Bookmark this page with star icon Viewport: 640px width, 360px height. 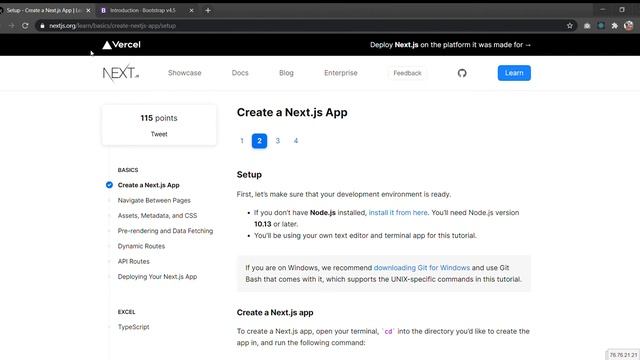[x=569, y=26]
